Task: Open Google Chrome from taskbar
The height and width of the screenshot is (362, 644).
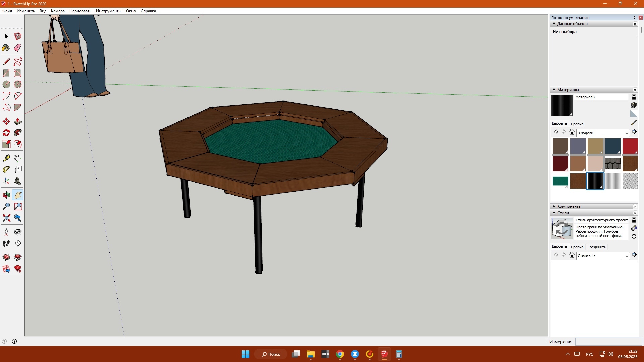Action: pyautogui.click(x=340, y=354)
